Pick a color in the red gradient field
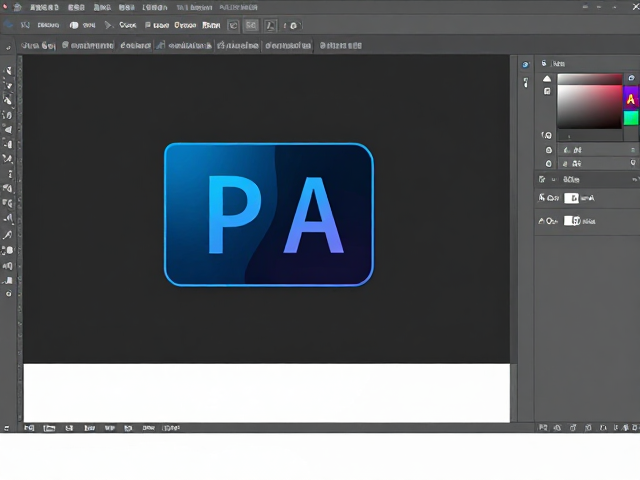Image resolution: width=640 pixels, height=480 pixels. pos(589,107)
